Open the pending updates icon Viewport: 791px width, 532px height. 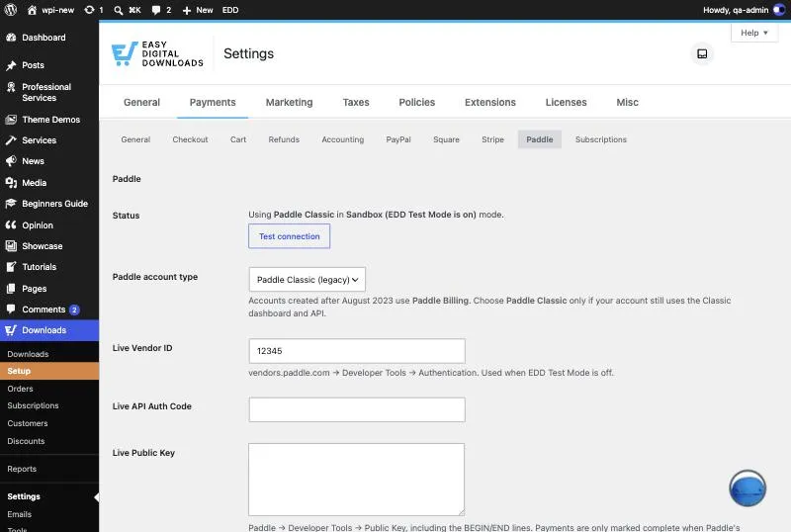coord(94,10)
